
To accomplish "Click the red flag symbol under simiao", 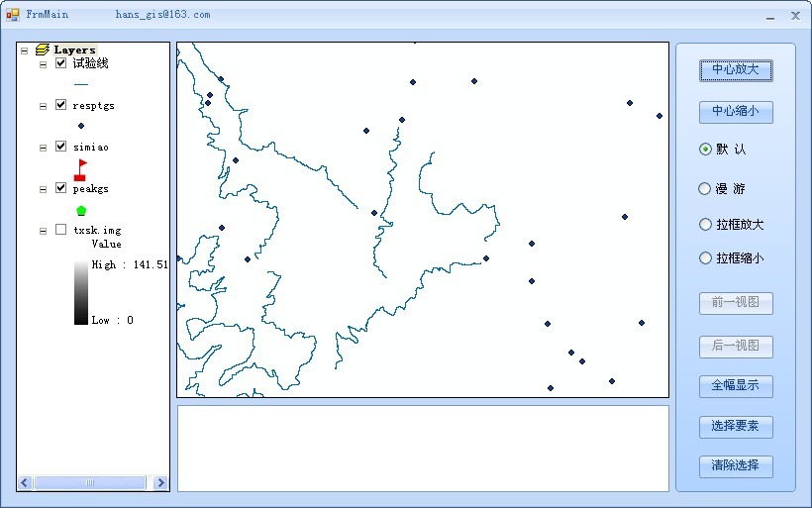I will click(x=81, y=170).
